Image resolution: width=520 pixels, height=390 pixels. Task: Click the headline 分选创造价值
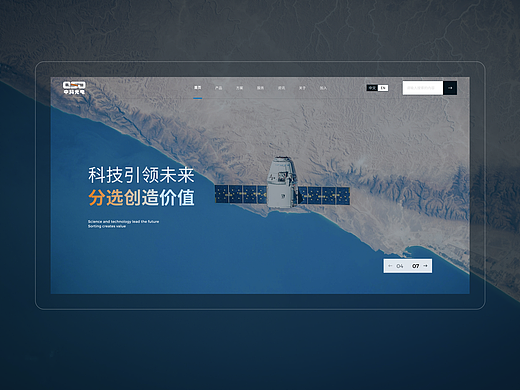click(141, 198)
